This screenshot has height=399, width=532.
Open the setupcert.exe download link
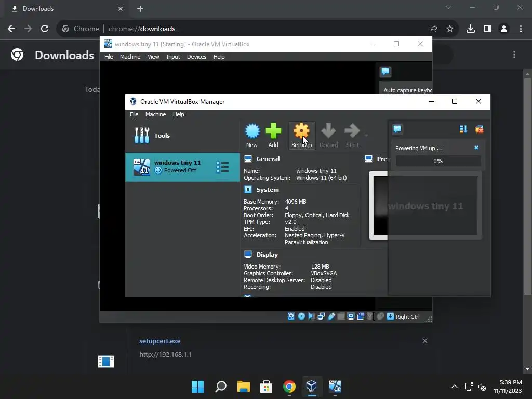[160, 341]
